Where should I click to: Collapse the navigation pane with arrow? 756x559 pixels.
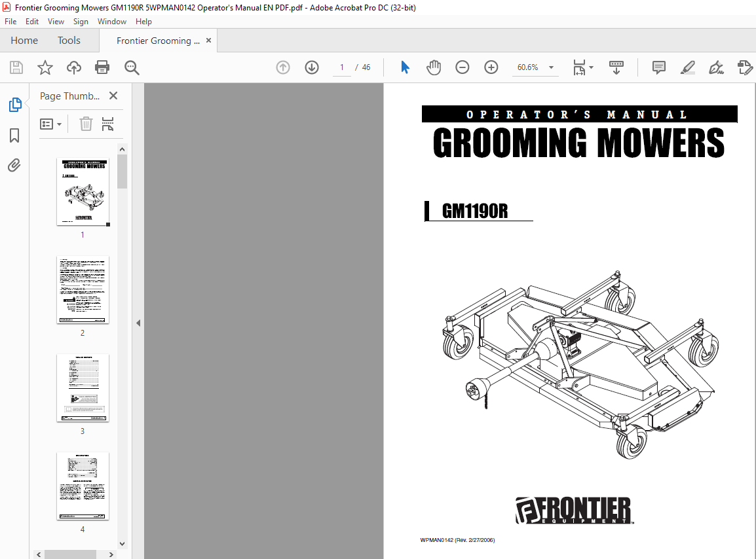coord(138,323)
